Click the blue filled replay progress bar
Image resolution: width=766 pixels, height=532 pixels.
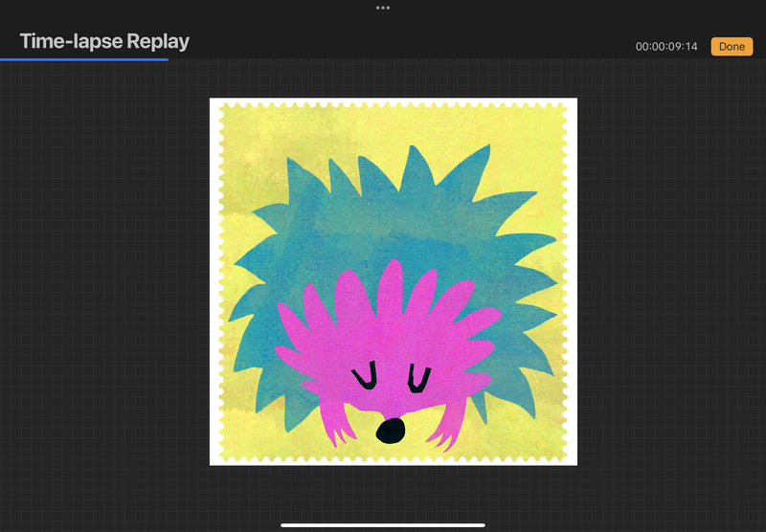click(x=84, y=59)
